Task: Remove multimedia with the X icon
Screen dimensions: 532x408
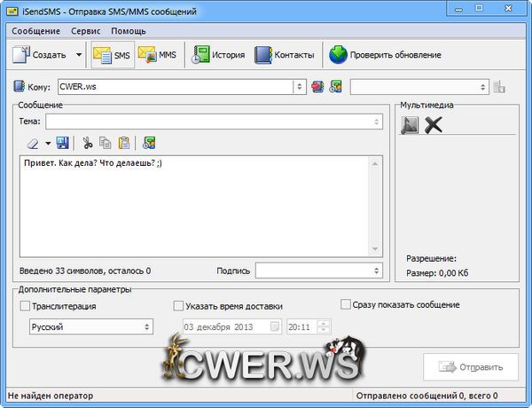Action: (x=433, y=125)
